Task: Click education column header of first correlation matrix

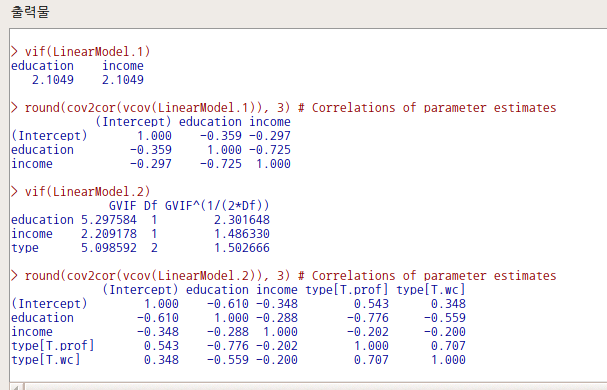Action: (210, 122)
